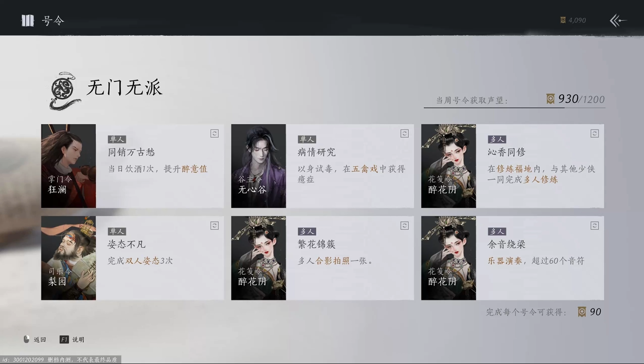Screen dimensions: 644x364
Task: Refresh the 繁花锦簇 quest card
Action: [x=405, y=226]
